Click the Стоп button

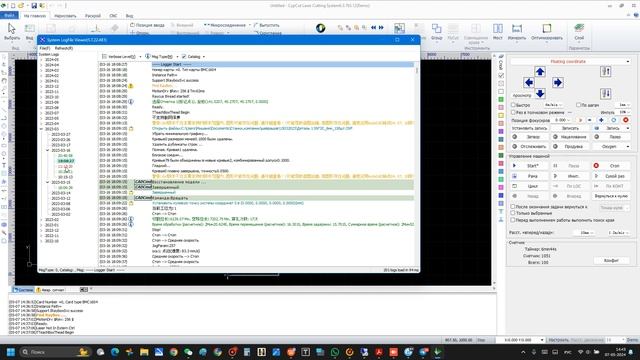point(611,166)
